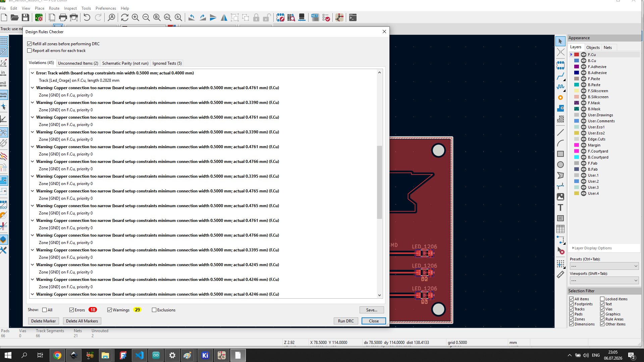The height and width of the screenshot is (362, 644).
Task: Click the F.Silkscreen layer color swatch
Action: click(577, 91)
